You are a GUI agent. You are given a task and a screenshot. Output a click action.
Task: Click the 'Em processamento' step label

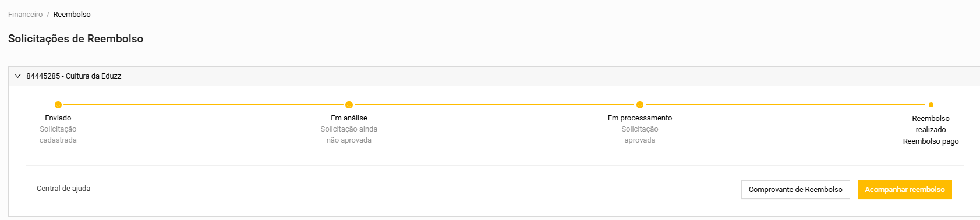(640, 118)
